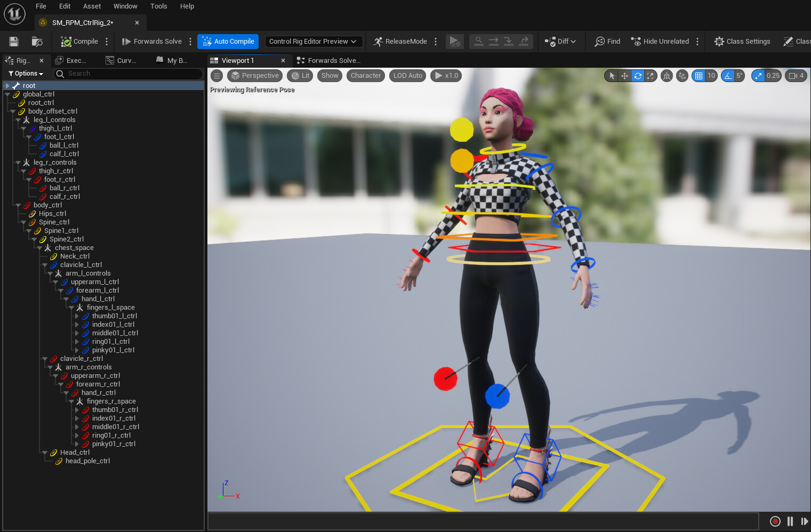Viewport: 811px width, 532px height.
Task: Toggle grid snapping icon
Action: [x=700, y=76]
